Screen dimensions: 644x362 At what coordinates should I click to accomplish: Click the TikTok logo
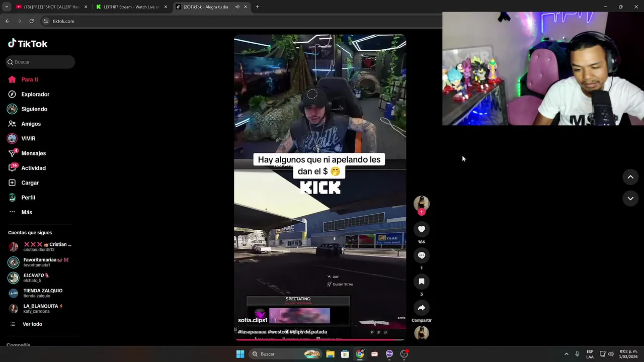coord(28,44)
